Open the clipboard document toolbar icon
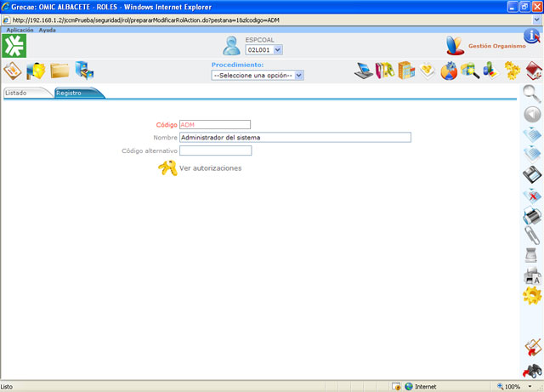The image size is (544, 392). 13,71
